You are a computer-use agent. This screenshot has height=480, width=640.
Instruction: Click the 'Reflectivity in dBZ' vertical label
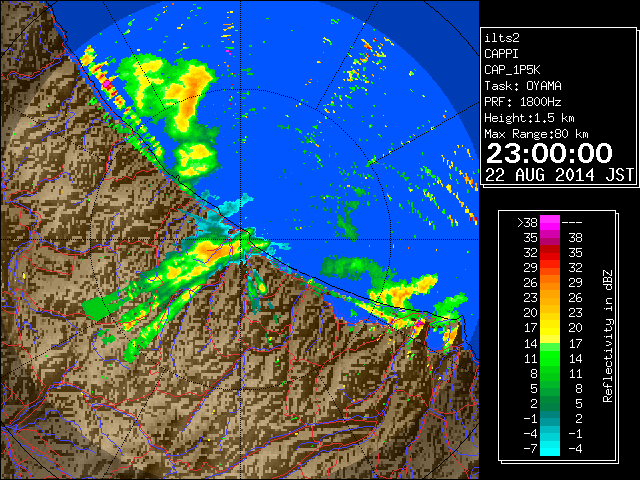point(608,336)
